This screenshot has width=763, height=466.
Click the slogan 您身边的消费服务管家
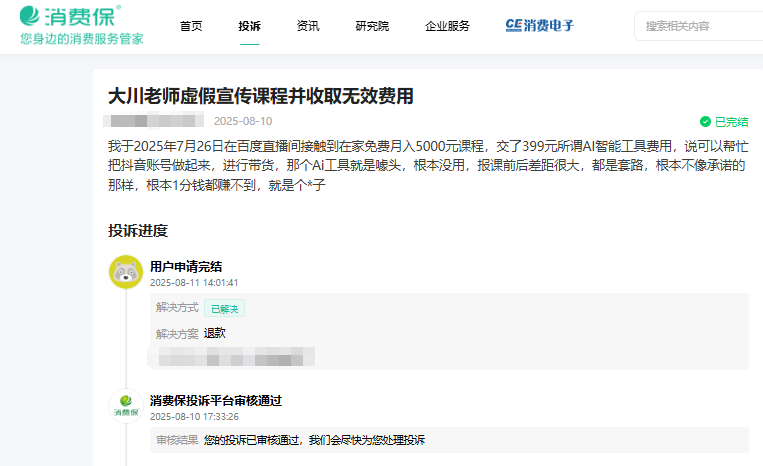(82, 39)
